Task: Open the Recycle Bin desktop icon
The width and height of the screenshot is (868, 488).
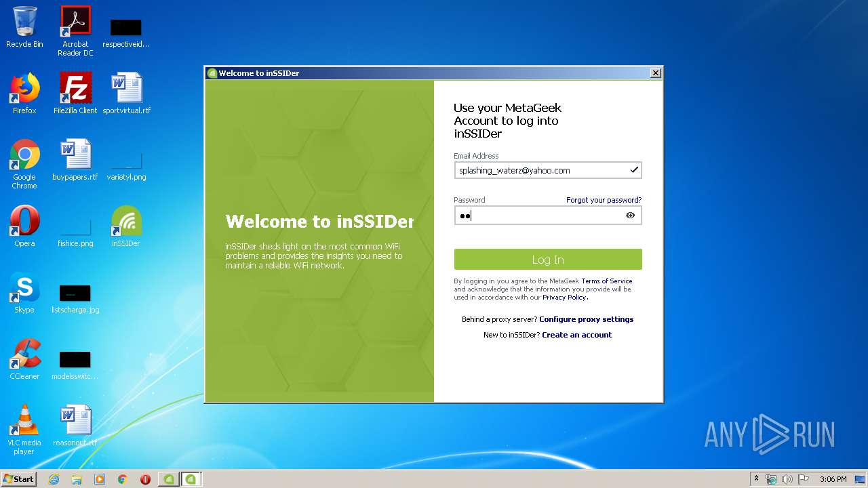Action: 24,27
